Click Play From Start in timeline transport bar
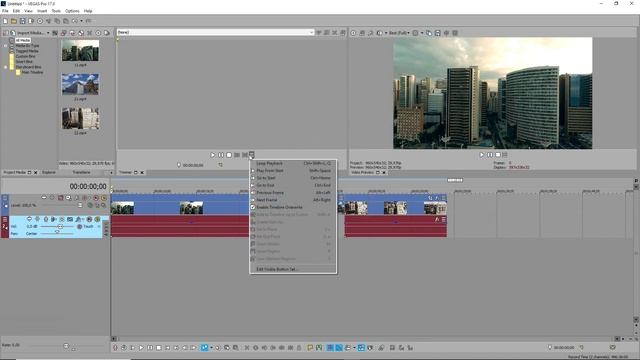The image size is (640, 360). pos(133,348)
